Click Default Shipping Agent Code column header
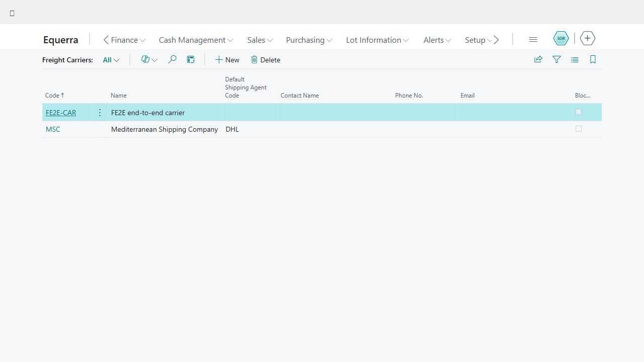The width and height of the screenshot is (644, 362). tap(246, 87)
